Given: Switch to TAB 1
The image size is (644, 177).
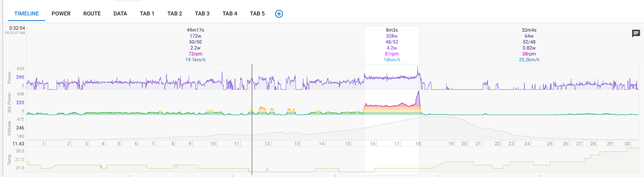Looking at the screenshot, I should click(147, 13).
